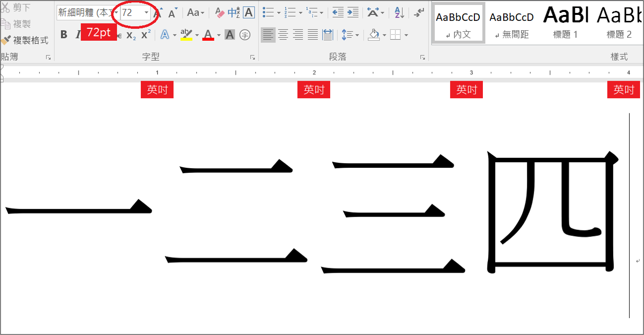Apply distributed alignment

tap(328, 35)
